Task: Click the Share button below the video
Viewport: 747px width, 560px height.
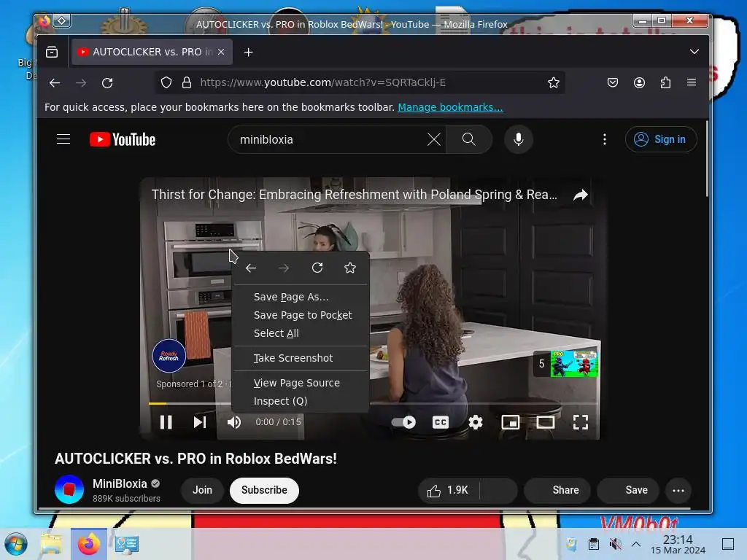Action: pyautogui.click(x=557, y=491)
